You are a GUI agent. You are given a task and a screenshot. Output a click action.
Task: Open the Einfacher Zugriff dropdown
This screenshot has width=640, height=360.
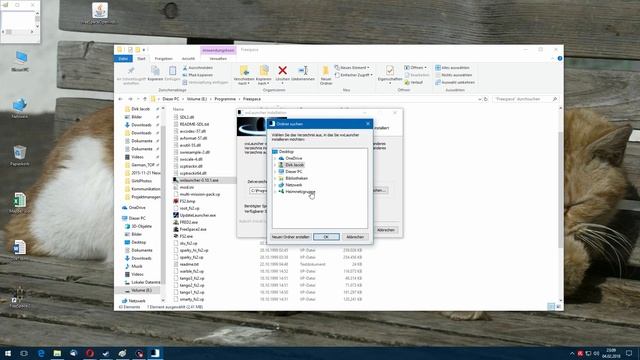pos(353,75)
